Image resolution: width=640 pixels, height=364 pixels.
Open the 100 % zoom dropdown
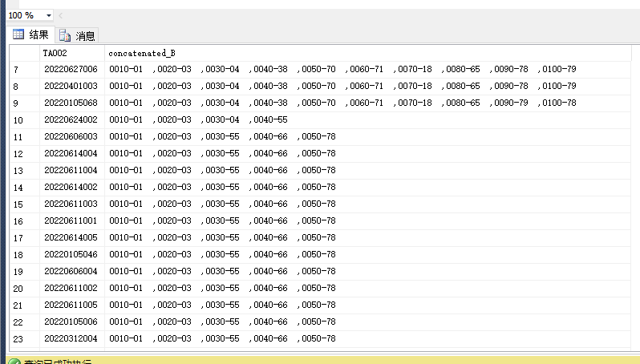49,15
